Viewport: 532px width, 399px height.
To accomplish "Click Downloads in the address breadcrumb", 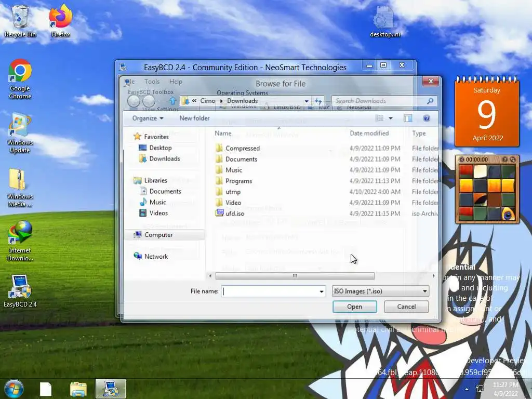I will (x=242, y=101).
